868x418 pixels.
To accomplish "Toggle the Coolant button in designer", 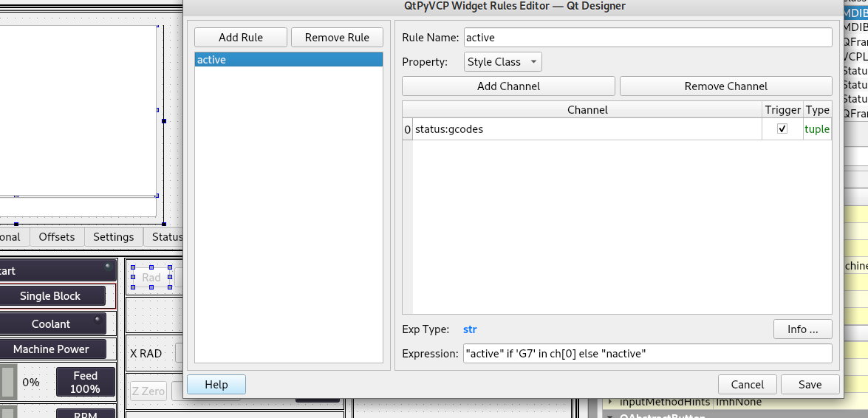I will [x=51, y=324].
